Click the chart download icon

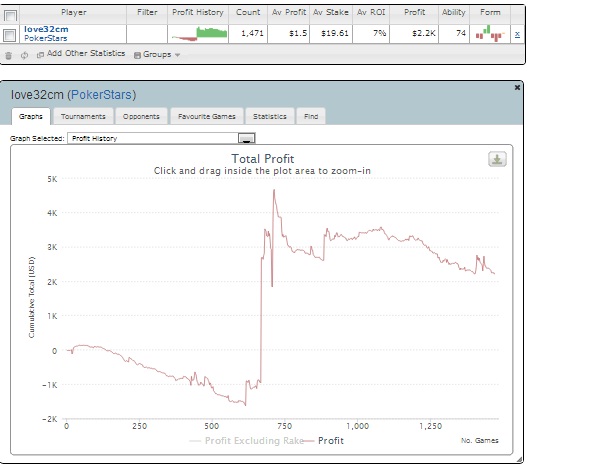[497, 159]
